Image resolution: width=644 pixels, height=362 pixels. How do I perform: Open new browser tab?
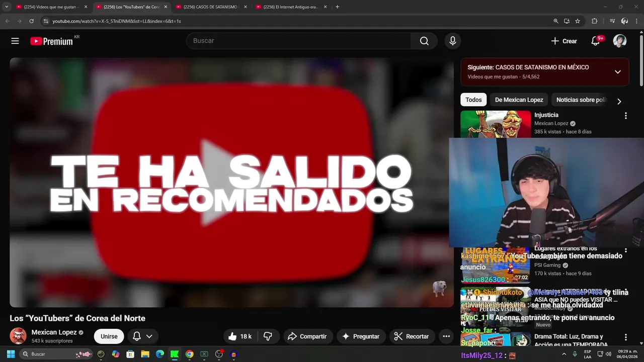point(337,7)
